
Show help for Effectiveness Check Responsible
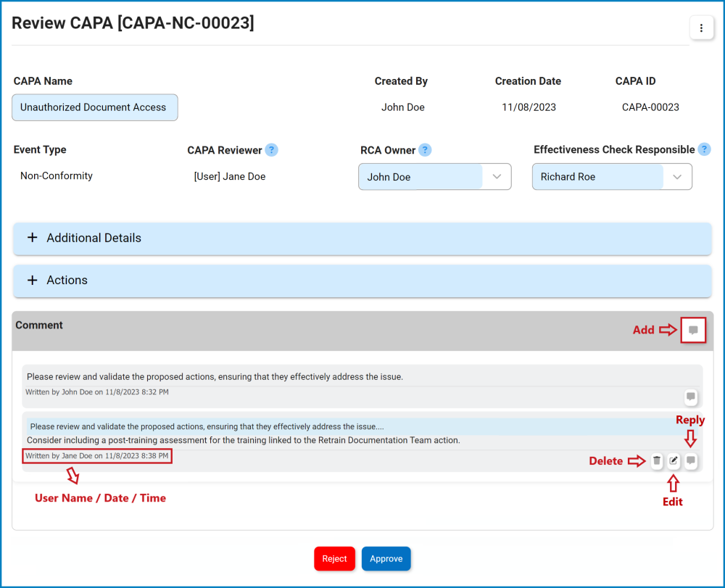coord(704,149)
